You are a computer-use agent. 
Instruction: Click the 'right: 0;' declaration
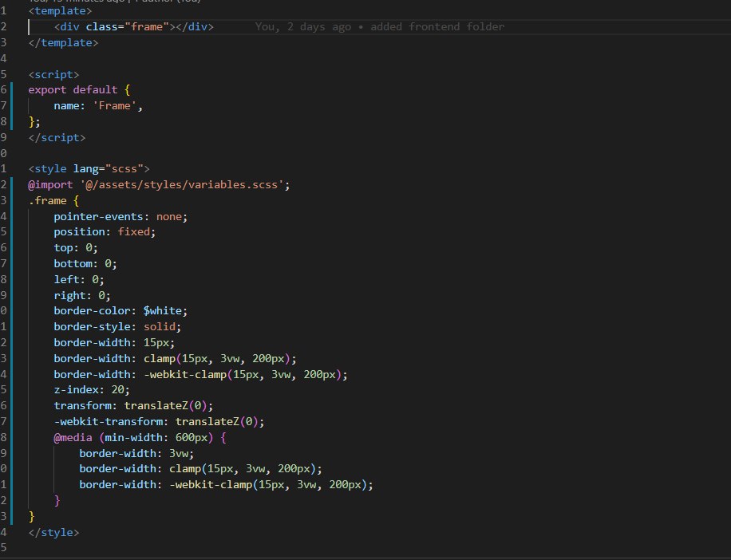point(82,295)
